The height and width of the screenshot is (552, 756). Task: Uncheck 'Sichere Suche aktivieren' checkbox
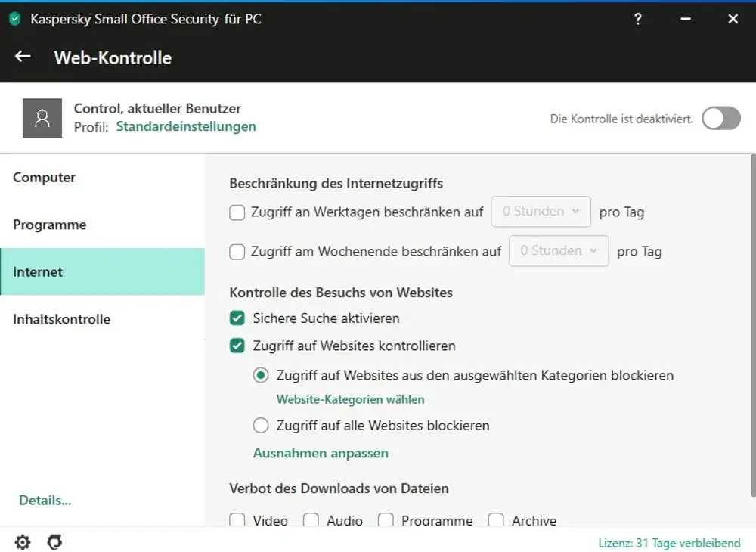(x=237, y=318)
